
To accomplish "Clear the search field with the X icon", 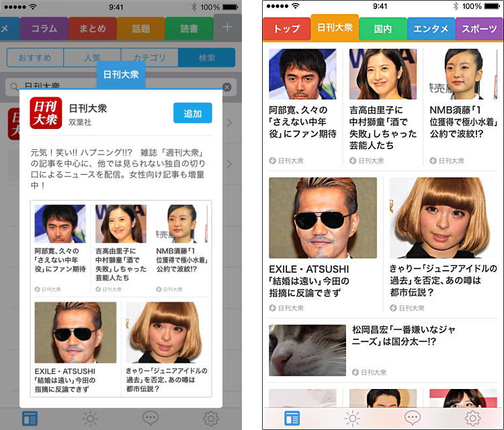I will (227, 87).
